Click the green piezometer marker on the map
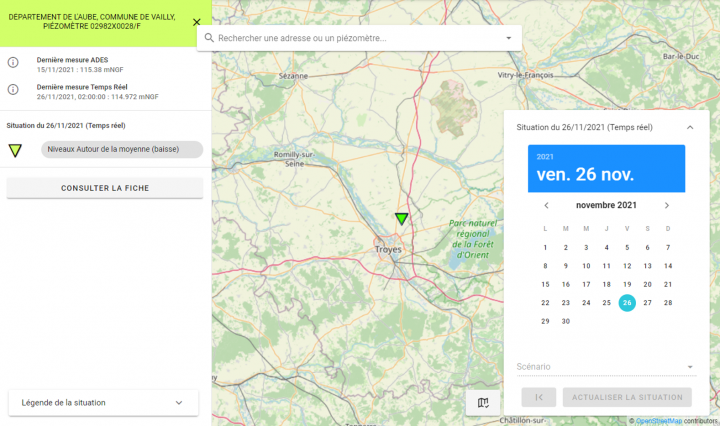 pos(401,218)
